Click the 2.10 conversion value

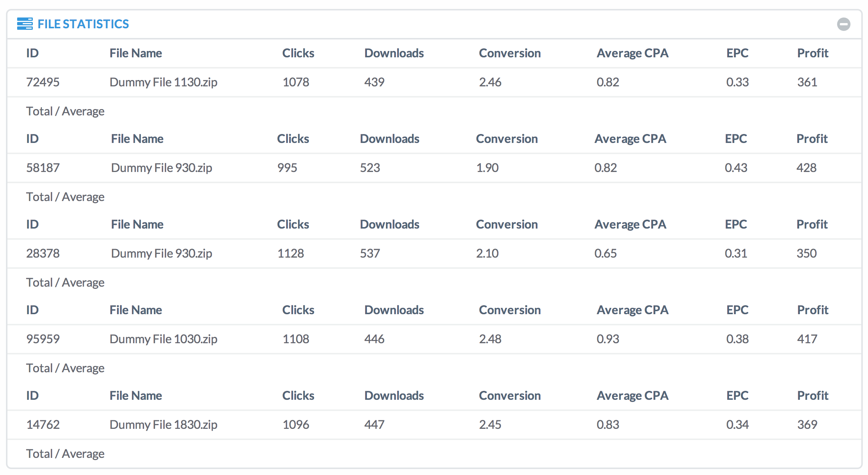pos(487,253)
